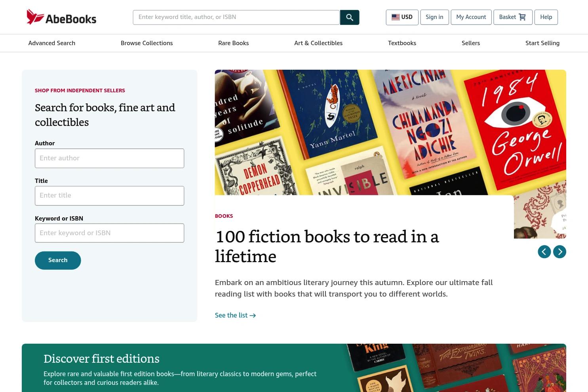Click the AbeBooks logo
Screen dimensions: 588x392
61,17
